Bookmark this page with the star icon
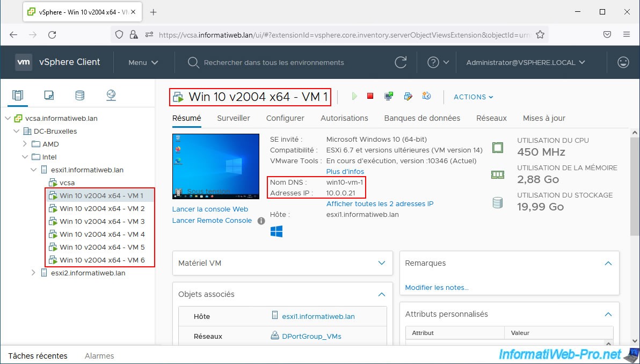 tap(540, 35)
